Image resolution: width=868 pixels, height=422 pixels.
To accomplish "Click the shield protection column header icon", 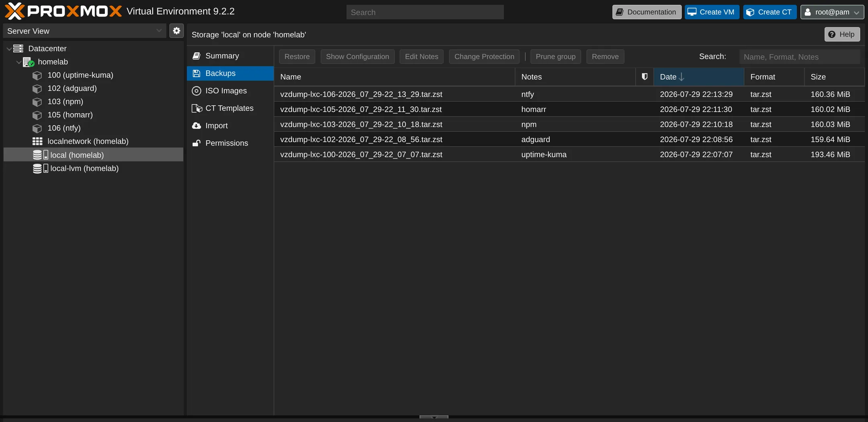I will 645,77.
